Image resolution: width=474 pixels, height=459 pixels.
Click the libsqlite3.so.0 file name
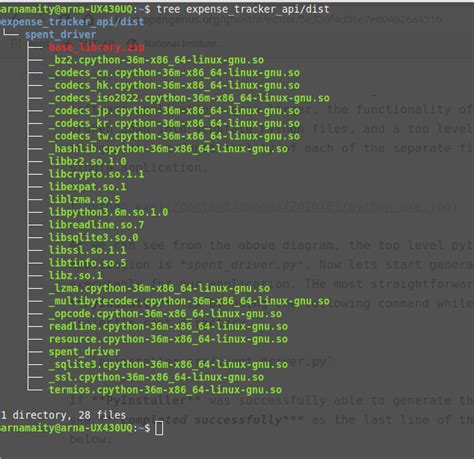click(x=93, y=237)
